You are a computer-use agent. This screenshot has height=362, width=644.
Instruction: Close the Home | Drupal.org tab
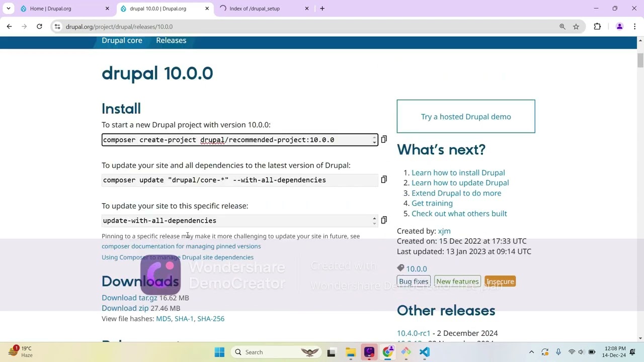107,9
